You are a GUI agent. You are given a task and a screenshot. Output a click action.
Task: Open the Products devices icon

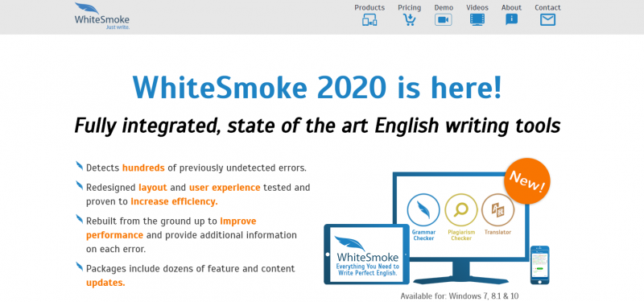click(369, 19)
